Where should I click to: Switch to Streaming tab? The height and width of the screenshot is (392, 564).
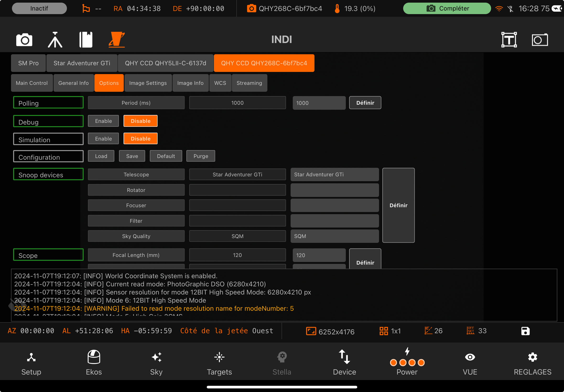[249, 83]
